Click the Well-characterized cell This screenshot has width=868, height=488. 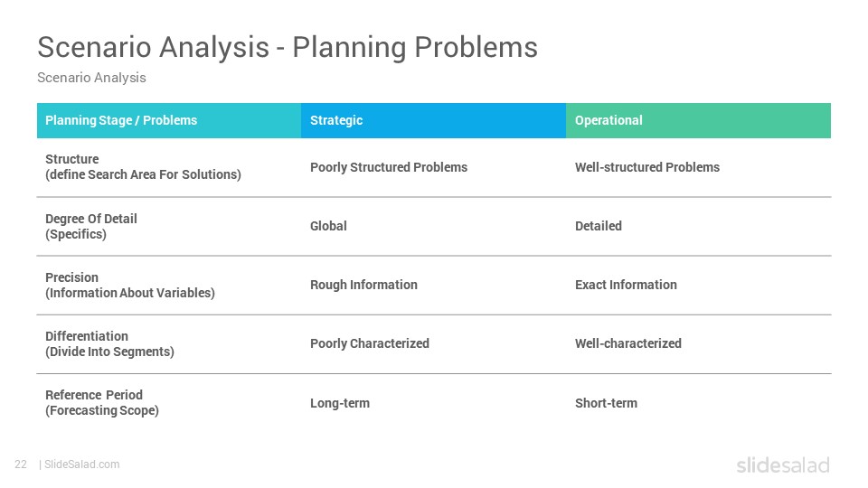[627, 343]
